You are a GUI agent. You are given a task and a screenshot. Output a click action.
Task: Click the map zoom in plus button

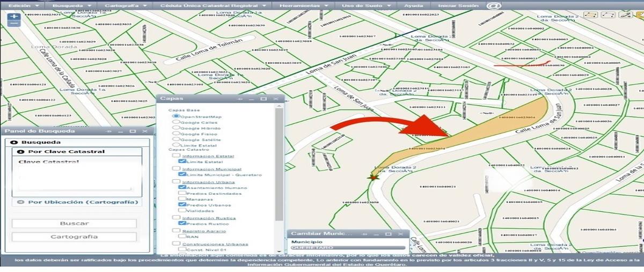[14, 16]
